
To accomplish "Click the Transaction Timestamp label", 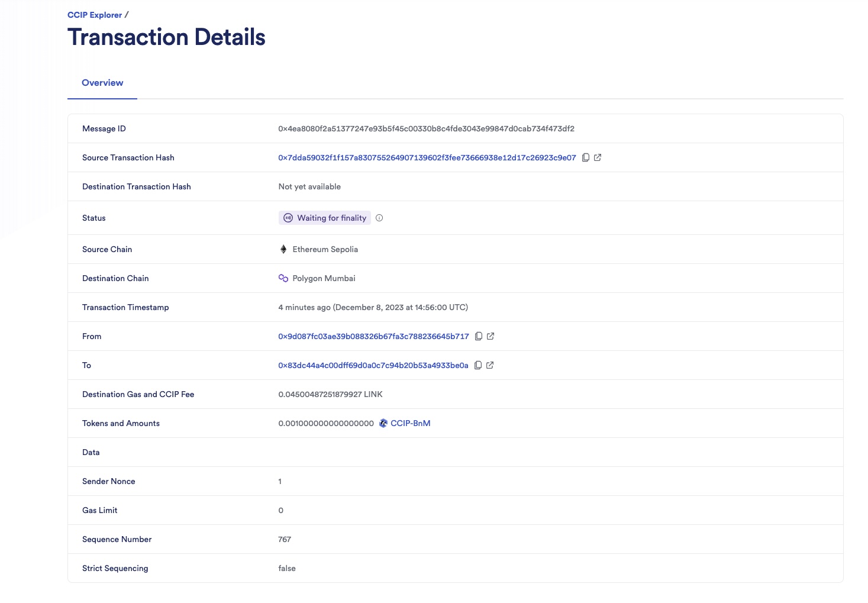I will click(125, 307).
